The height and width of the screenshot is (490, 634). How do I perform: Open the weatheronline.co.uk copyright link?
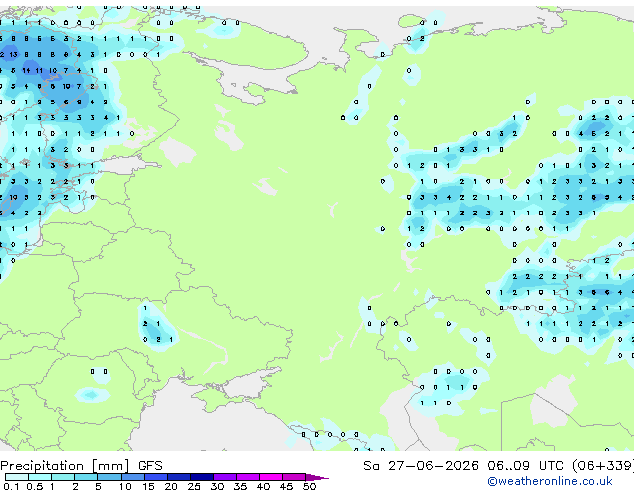pos(550,481)
